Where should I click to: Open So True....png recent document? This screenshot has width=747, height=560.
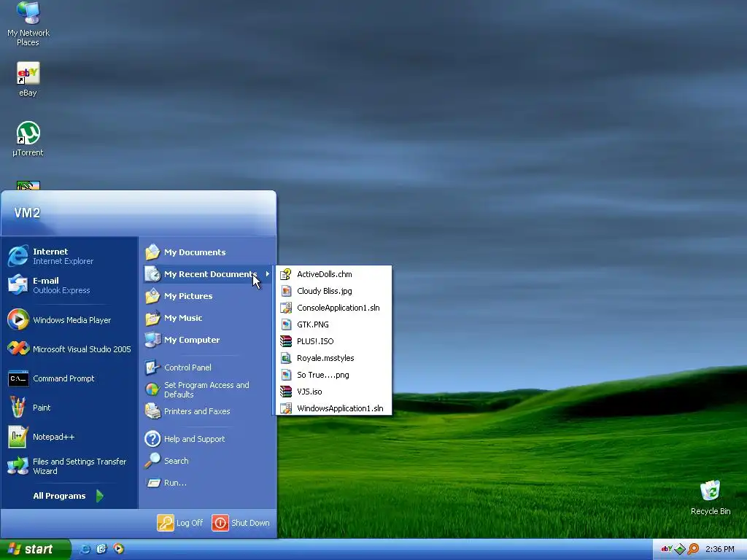pyautogui.click(x=333, y=375)
